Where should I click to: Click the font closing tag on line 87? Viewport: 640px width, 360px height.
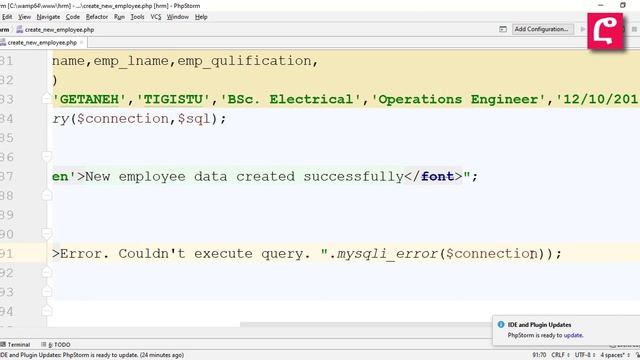coord(433,176)
